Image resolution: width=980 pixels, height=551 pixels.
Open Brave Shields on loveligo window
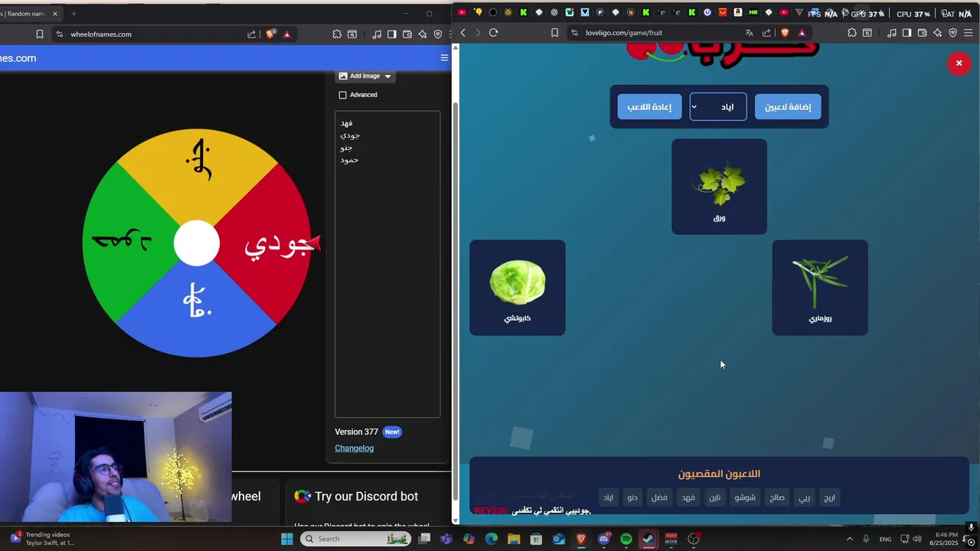(785, 33)
